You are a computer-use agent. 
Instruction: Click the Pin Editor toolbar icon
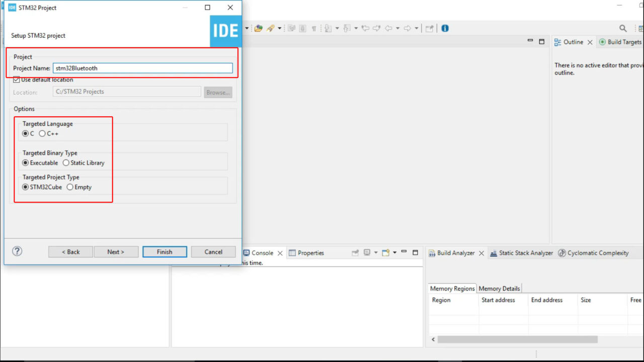429,29
